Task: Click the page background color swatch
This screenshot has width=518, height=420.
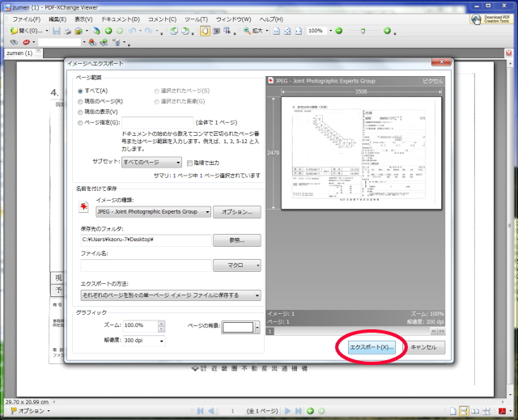Action: 238,328
